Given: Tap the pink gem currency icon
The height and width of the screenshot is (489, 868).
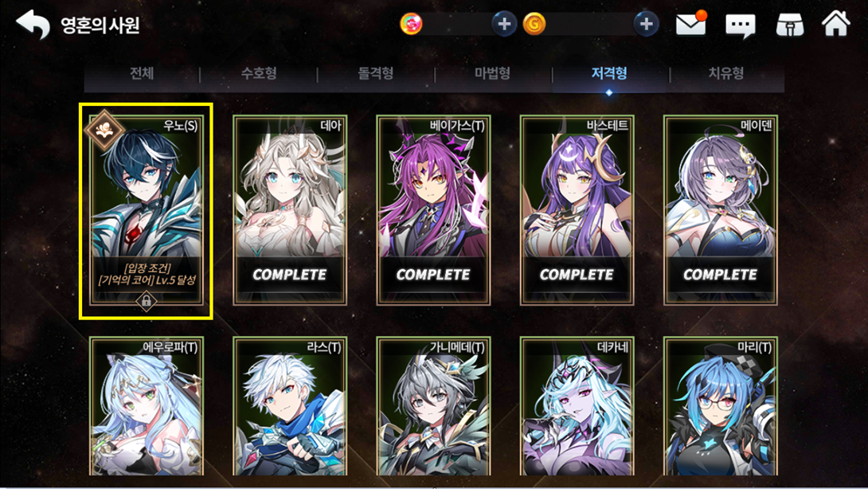Looking at the screenshot, I should (x=411, y=24).
